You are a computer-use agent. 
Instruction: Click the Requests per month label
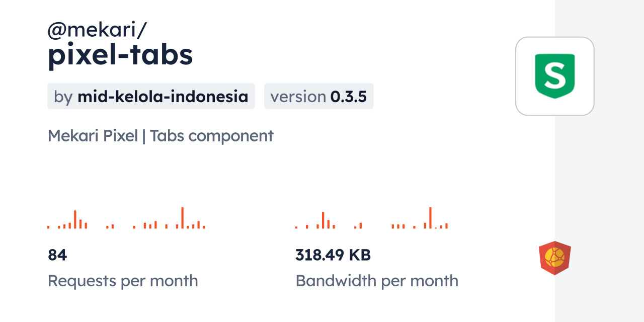(123, 281)
